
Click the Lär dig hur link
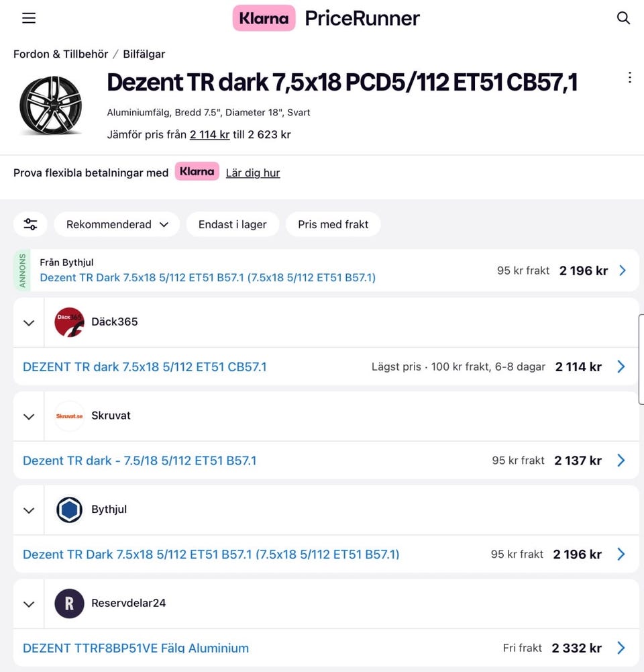pyautogui.click(x=253, y=173)
